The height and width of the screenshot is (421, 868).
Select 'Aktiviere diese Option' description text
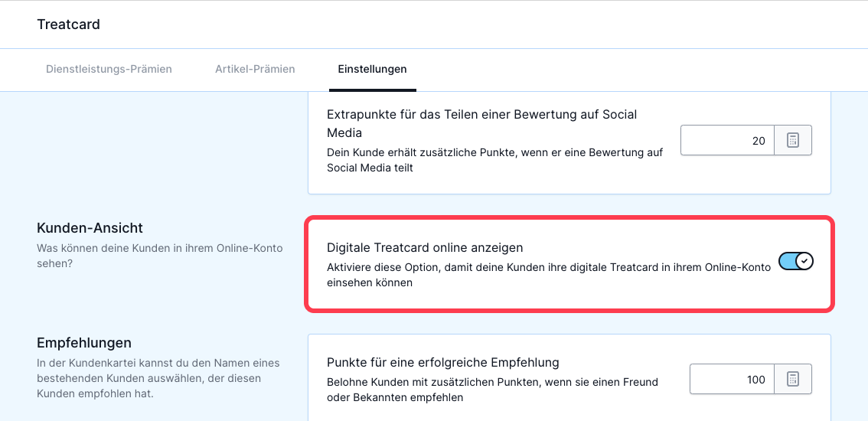coord(549,275)
